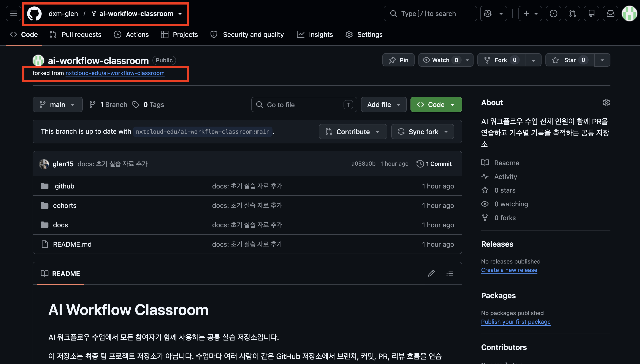
Task: Open the cohorts folder
Action: click(65, 206)
